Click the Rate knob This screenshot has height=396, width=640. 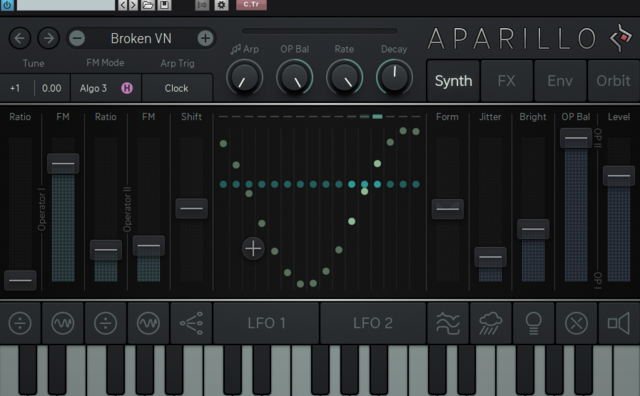[x=344, y=78]
